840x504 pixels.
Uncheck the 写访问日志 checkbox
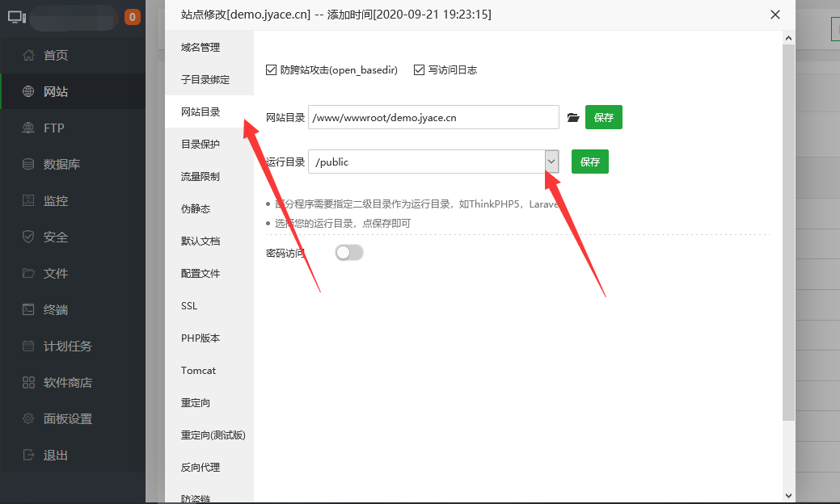(419, 70)
